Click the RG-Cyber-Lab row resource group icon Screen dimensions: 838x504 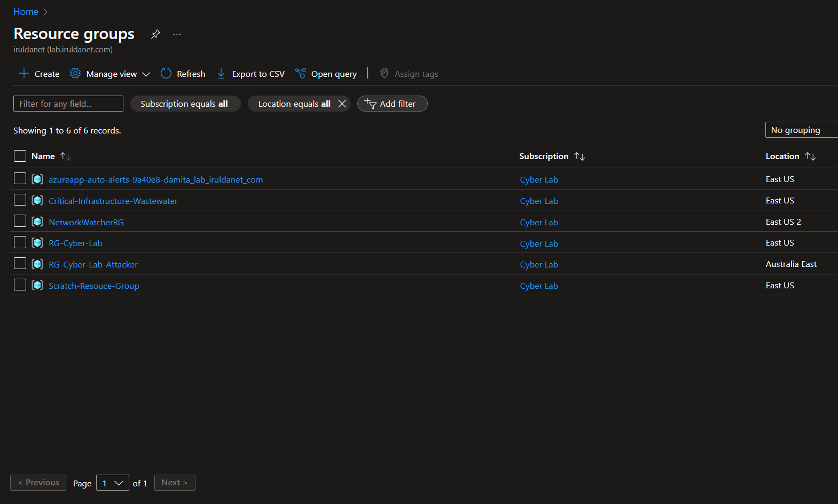[x=37, y=243]
